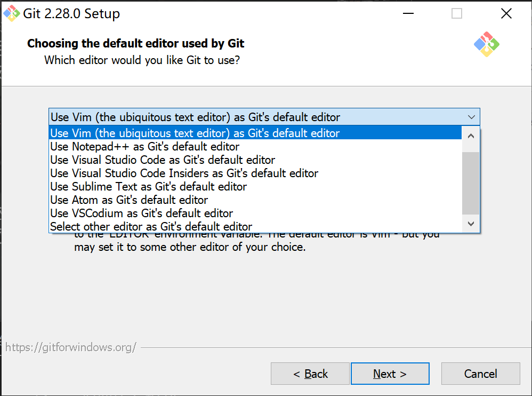Click the scroll-down arrow in the editor list
Viewport: 532px width, 396px height.
pos(470,224)
